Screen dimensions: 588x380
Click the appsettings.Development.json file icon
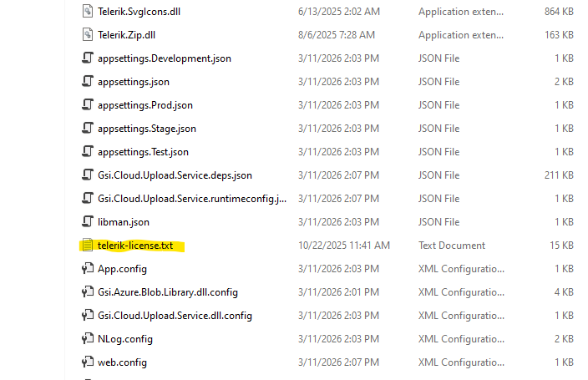coord(87,58)
